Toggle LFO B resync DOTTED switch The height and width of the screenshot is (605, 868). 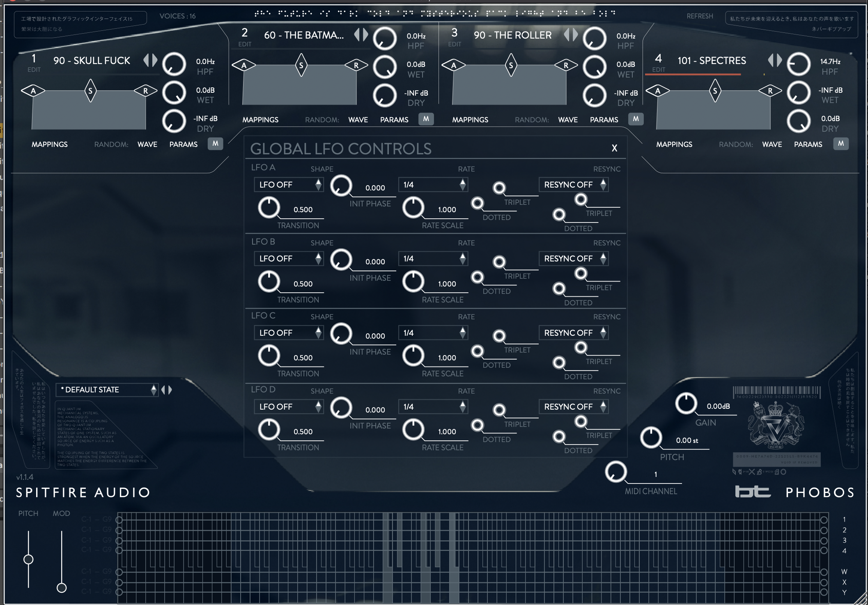coord(559,289)
